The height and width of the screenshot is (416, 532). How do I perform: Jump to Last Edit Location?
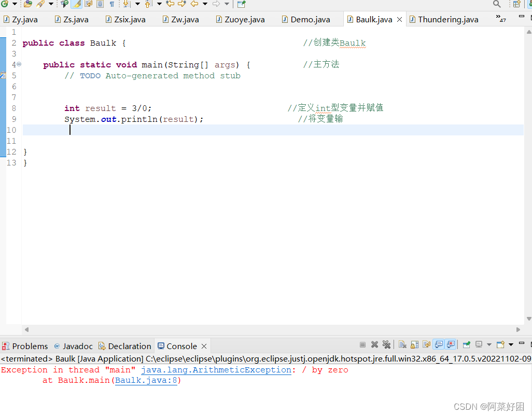(x=170, y=4)
